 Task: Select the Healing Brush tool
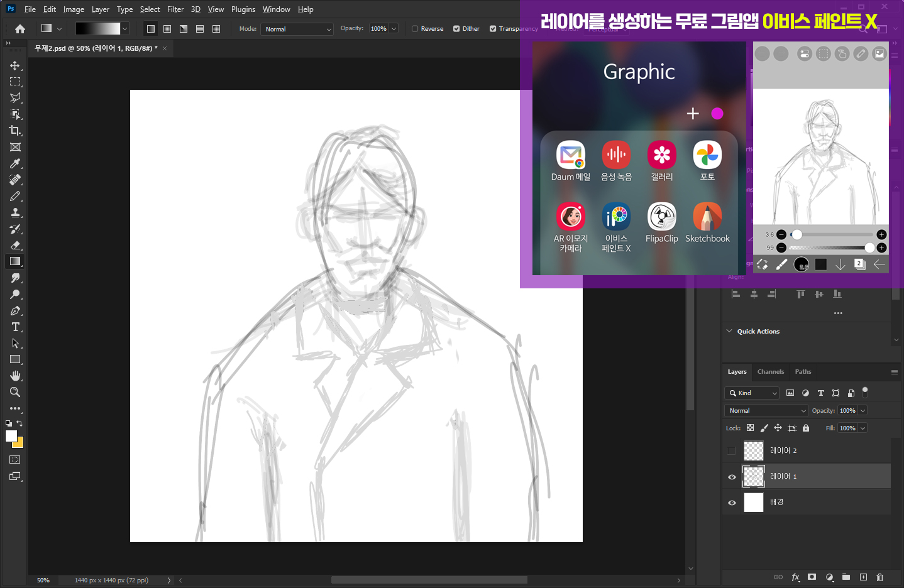coord(15,180)
